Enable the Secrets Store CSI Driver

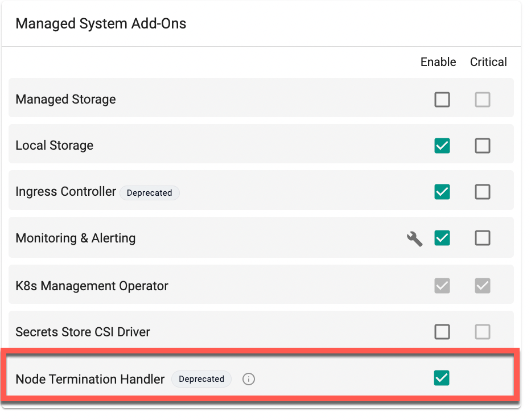(x=442, y=332)
